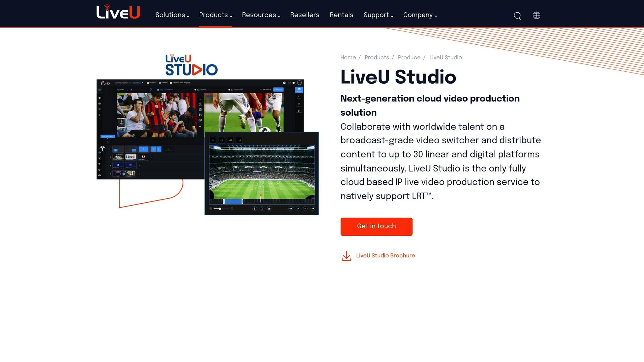
Task: Click the zoom slider in the replay player
Action: point(220,209)
